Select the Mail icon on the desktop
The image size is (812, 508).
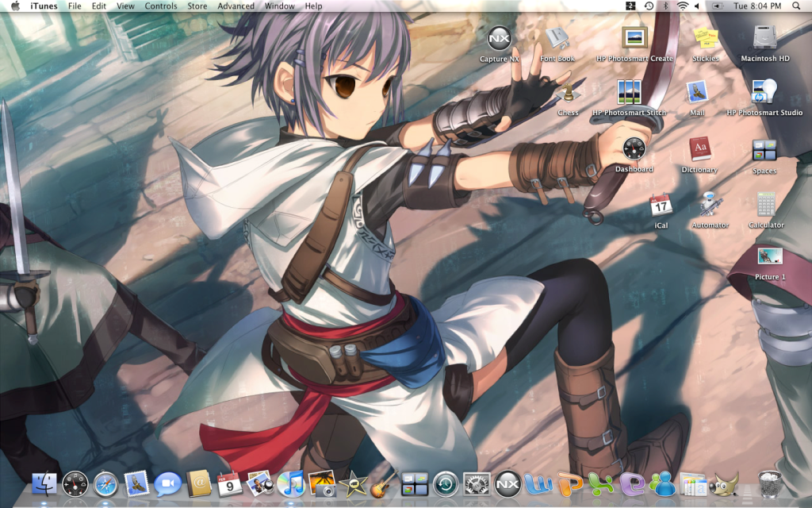coord(697,93)
